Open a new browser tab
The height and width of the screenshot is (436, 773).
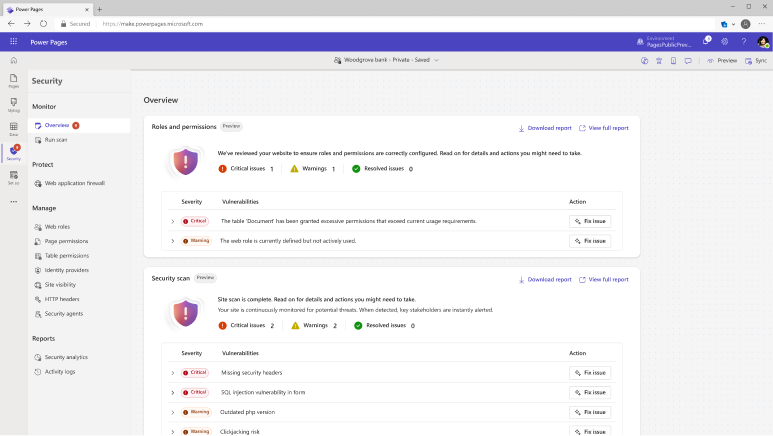tap(100, 9)
